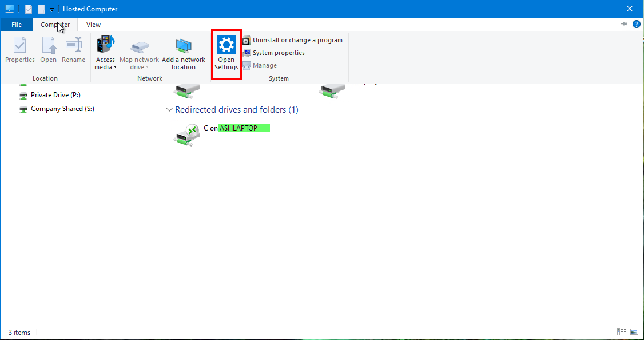The height and width of the screenshot is (340, 644).
Task: Click the 'Redirected drives and folders (1)' header
Action: pyautogui.click(x=237, y=110)
